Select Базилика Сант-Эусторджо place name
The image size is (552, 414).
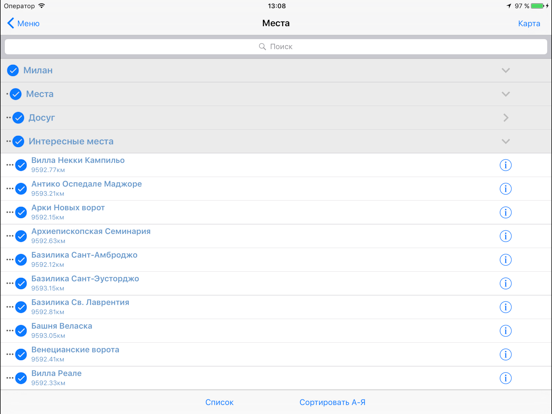click(85, 278)
